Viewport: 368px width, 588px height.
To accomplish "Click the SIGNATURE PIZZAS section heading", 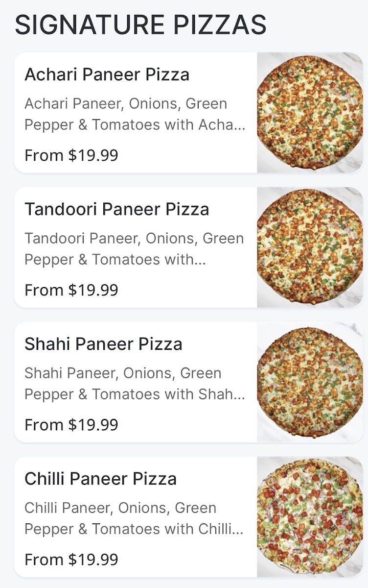I will [x=141, y=25].
